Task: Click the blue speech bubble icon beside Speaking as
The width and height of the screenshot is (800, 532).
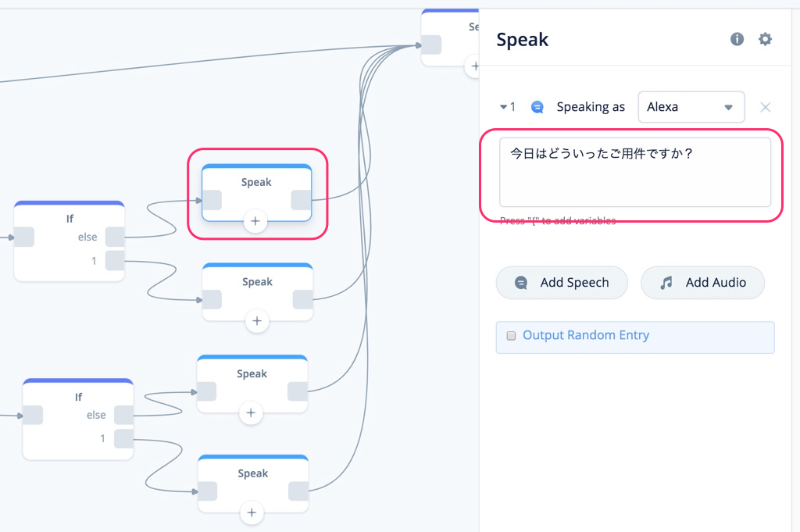Action: [537, 107]
